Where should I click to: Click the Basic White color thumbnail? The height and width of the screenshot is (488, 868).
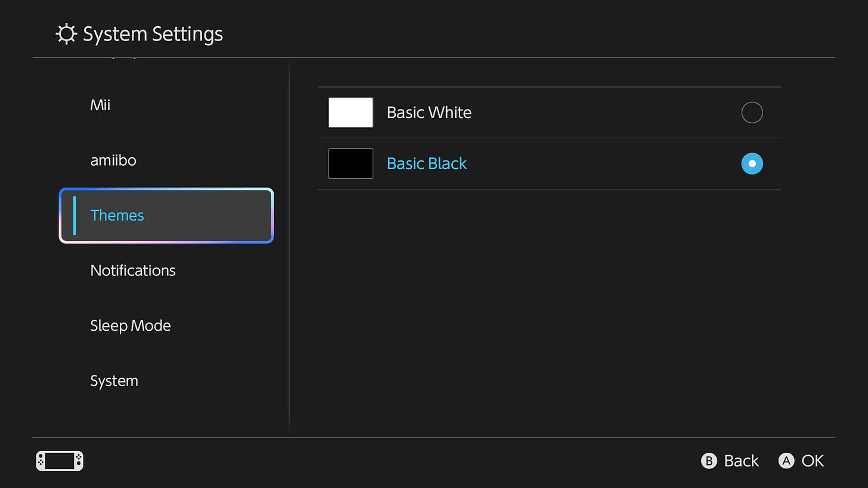click(351, 112)
